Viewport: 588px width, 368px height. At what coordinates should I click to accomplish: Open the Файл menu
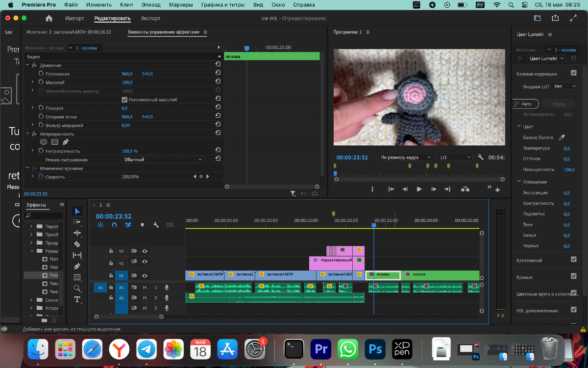71,5
